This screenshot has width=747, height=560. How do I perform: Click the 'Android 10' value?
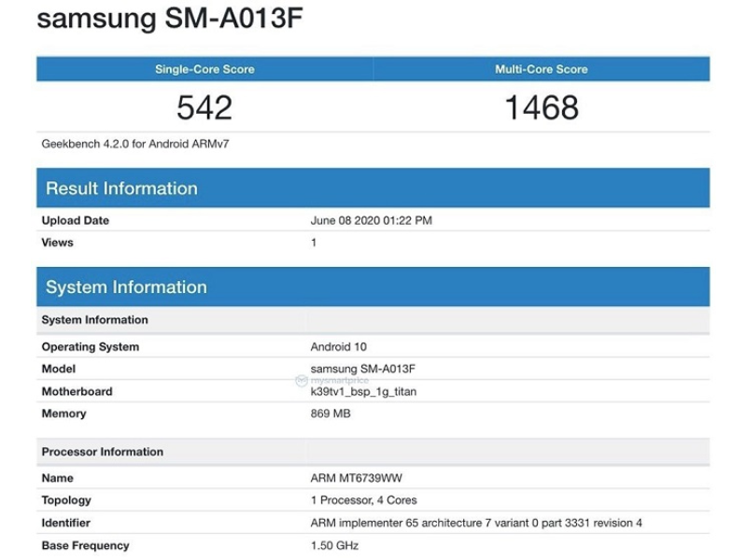pyautogui.click(x=339, y=346)
